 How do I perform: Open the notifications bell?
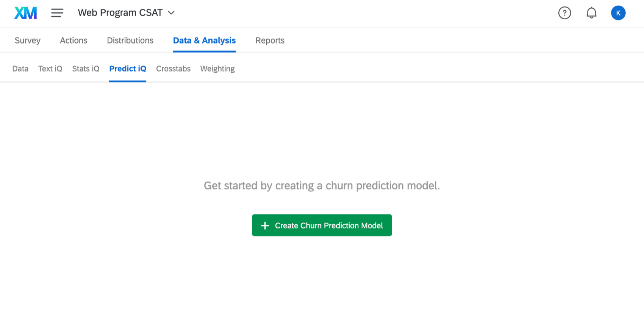pyautogui.click(x=591, y=13)
